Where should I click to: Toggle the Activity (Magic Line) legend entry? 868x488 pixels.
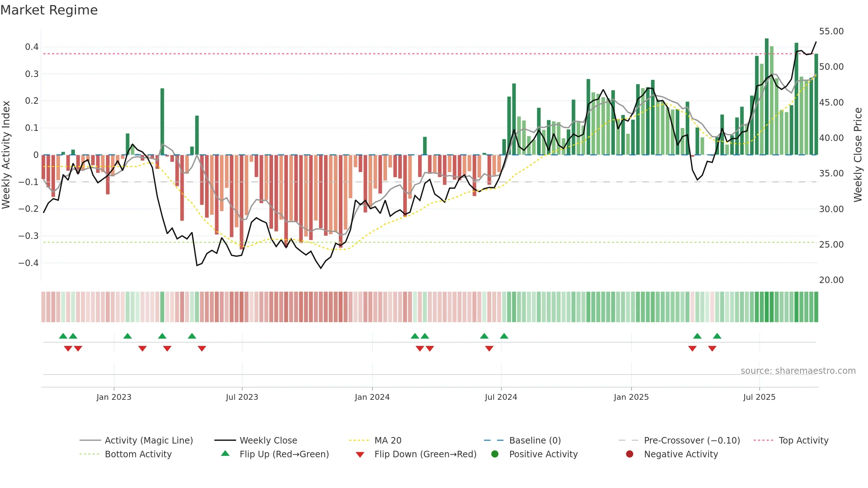pyautogui.click(x=136, y=440)
